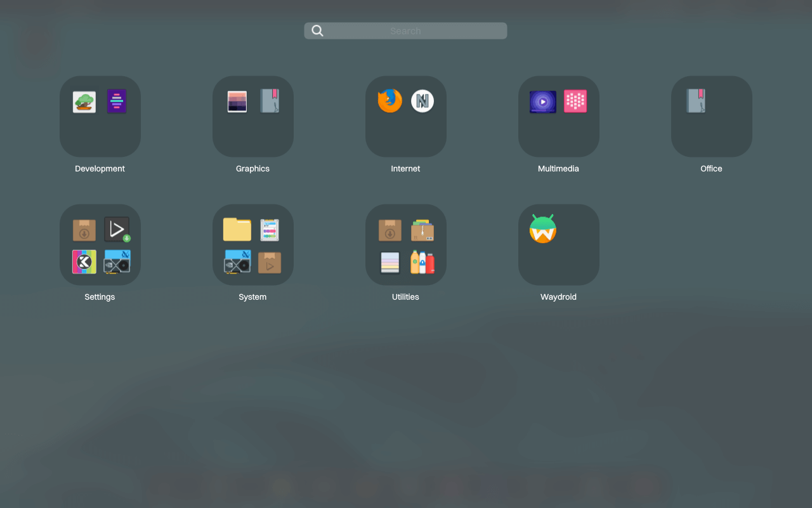The width and height of the screenshot is (812, 508).
Task: Click the yellow folder icon inside System
Action: coord(237,229)
